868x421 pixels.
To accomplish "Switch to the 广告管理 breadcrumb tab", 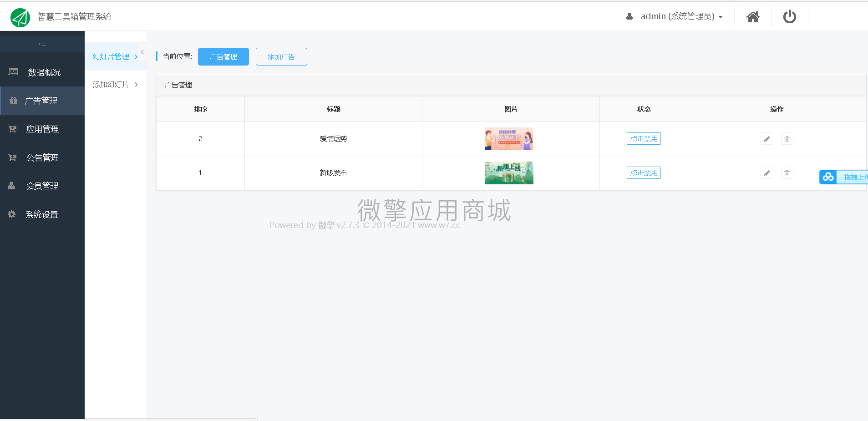I will tap(223, 56).
